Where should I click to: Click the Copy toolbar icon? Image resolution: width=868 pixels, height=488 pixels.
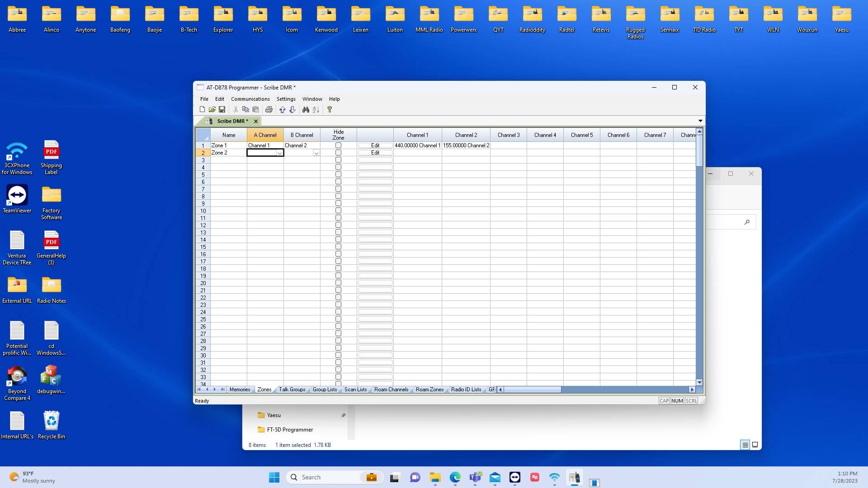click(x=245, y=109)
